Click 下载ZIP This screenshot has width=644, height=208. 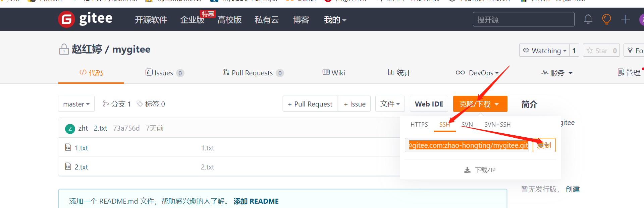click(480, 170)
